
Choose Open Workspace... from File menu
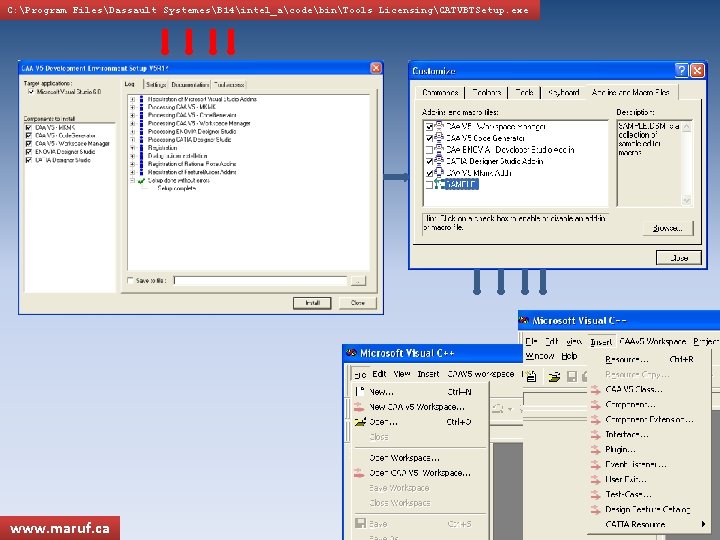tap(419, 458)
